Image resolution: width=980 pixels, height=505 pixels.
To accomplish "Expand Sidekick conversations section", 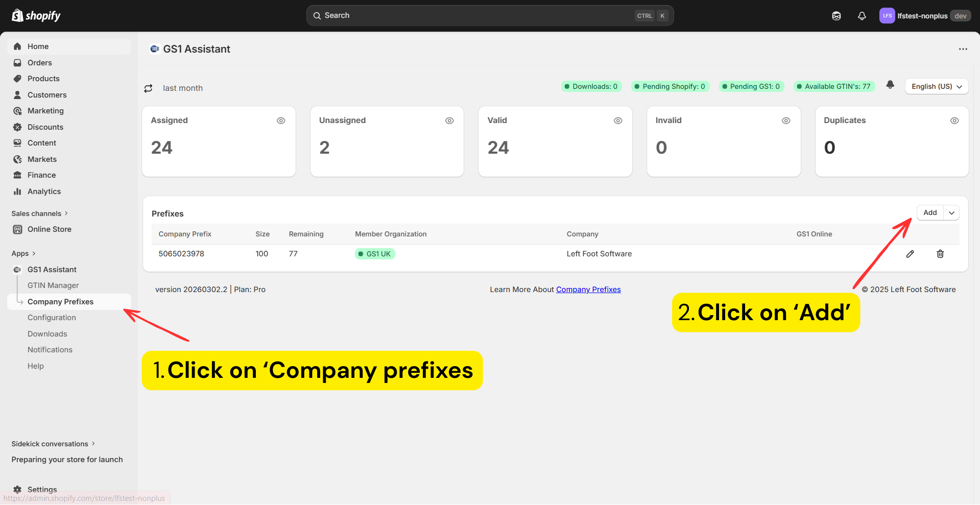I will [53, 444].
